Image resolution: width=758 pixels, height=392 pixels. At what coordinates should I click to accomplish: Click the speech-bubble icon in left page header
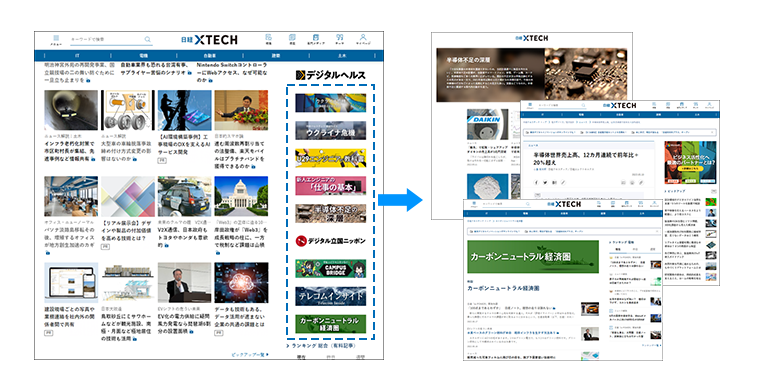(339, 37)
